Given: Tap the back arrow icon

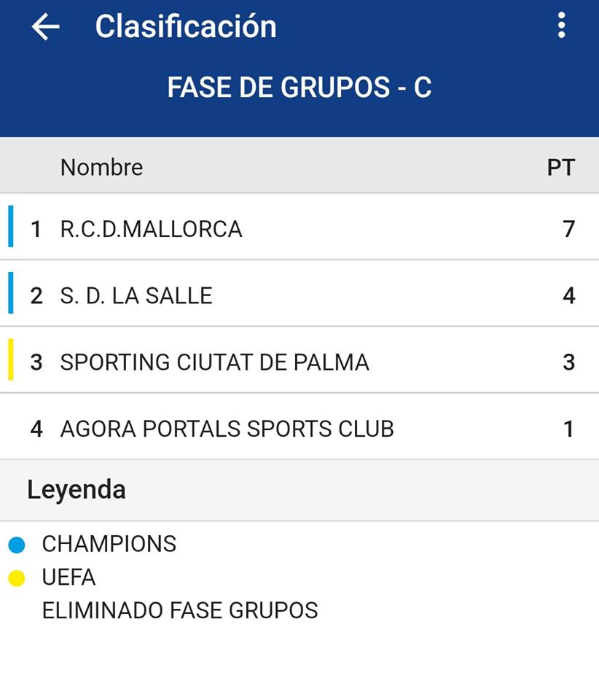Looking at the screenshot, I should coord(45,27).
